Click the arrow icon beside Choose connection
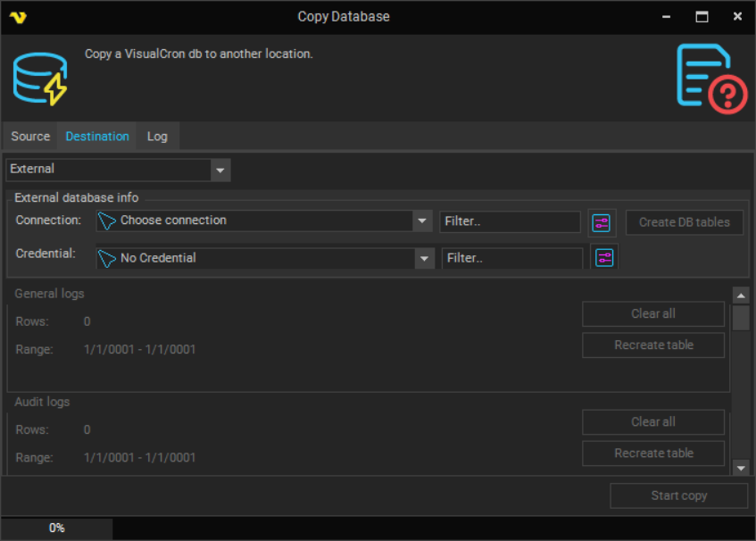The image size is (756, 541). 106,221
